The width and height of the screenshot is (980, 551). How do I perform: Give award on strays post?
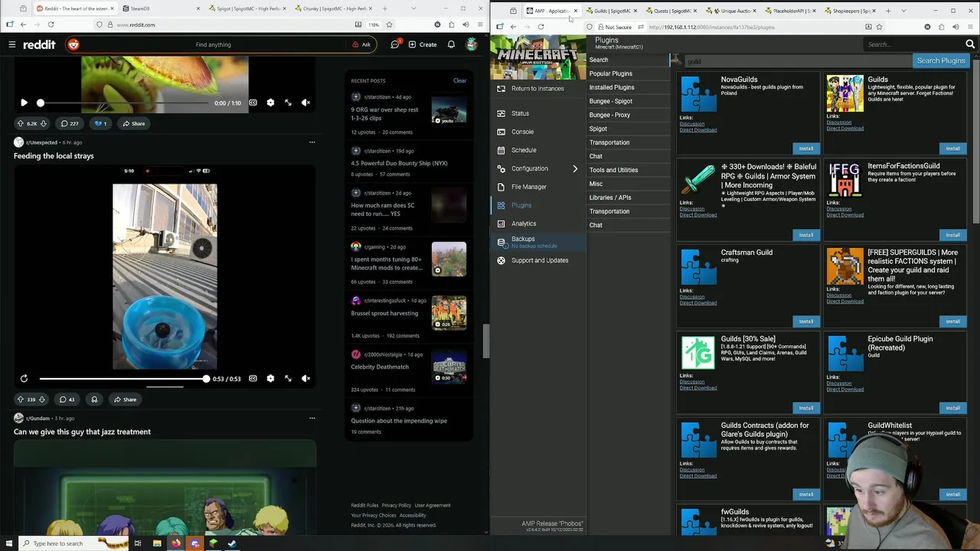click(x=94, y=399)
